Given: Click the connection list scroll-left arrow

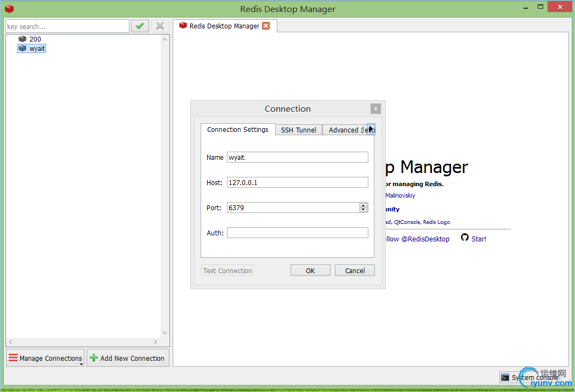Looking at the screenshot, I should [x=10, y=342].
